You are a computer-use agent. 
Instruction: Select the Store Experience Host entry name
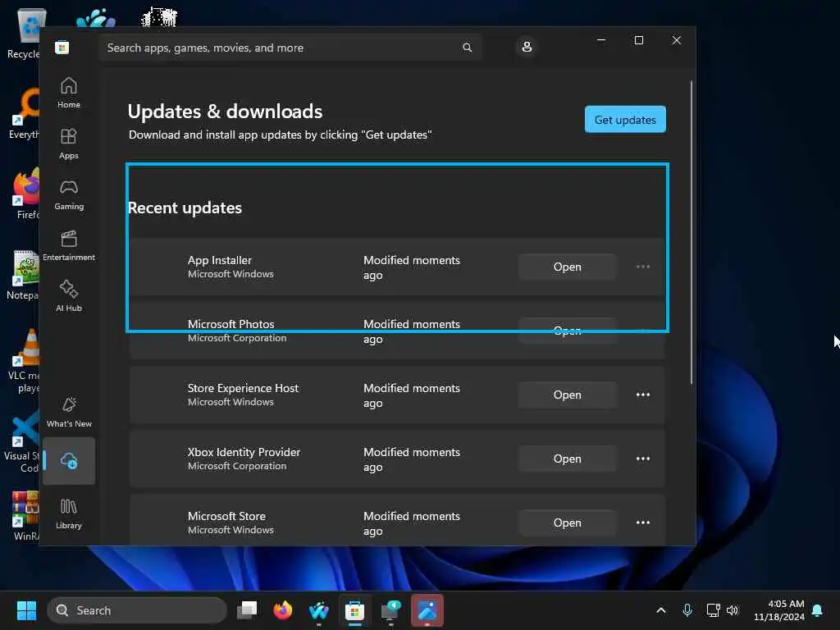pos(243,388)
